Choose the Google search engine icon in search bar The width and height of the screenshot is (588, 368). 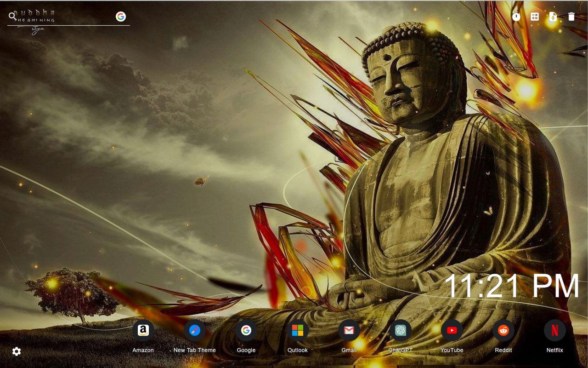coord(121,17)
